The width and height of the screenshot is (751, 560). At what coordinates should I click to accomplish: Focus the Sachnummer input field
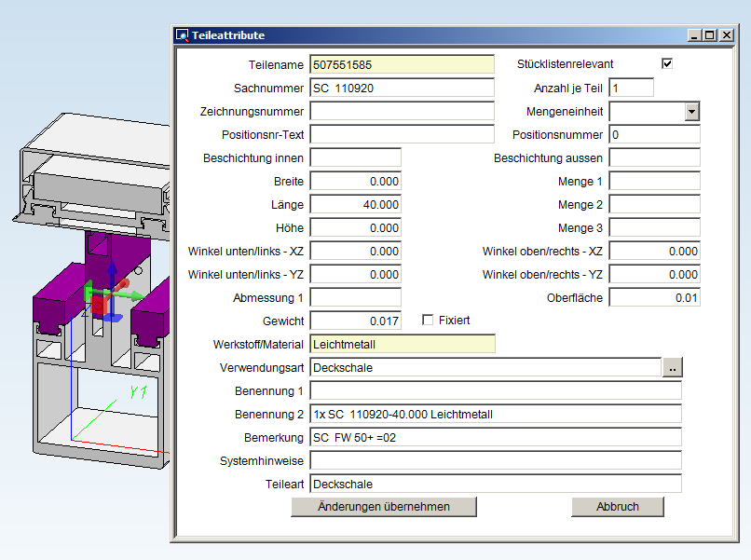tap(402, 89)
